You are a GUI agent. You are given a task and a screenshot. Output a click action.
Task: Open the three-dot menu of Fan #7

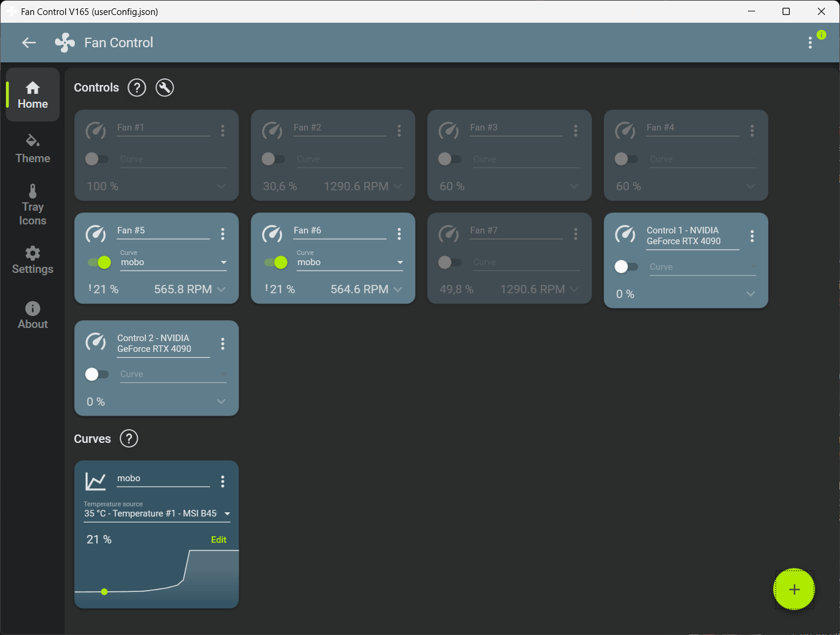576,233
